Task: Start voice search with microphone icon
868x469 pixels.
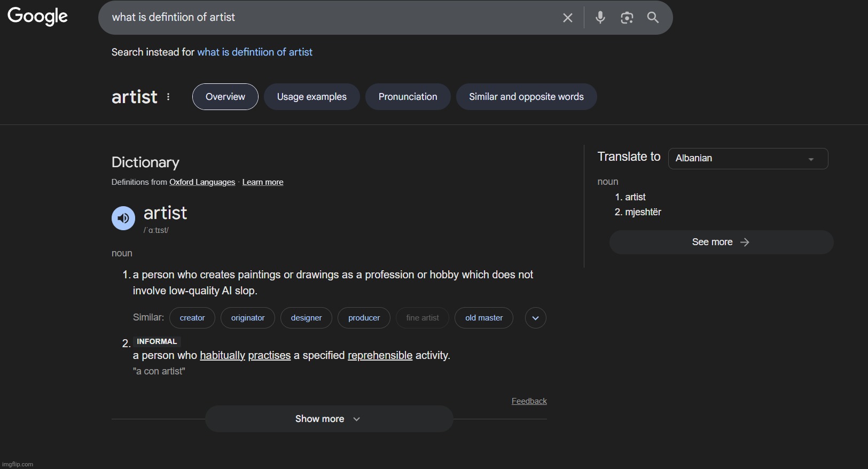Action: pyautogui.click(x=600, y=18)
